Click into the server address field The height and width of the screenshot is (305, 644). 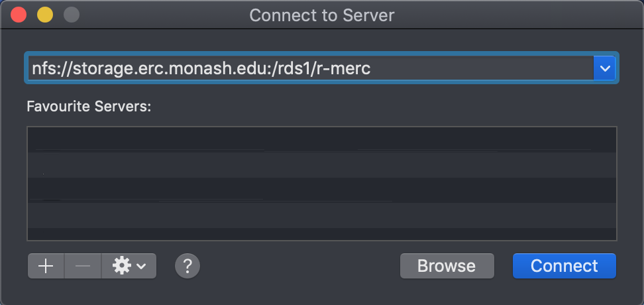click(464, 68)
